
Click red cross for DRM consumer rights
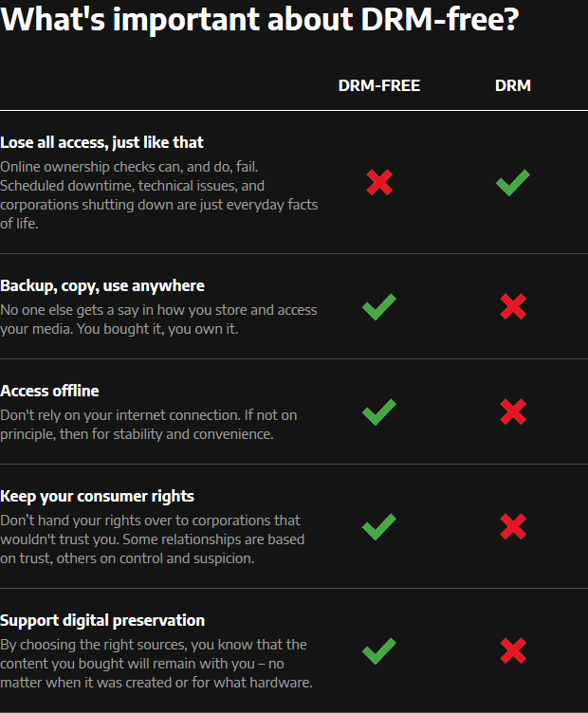coord(513,526)
